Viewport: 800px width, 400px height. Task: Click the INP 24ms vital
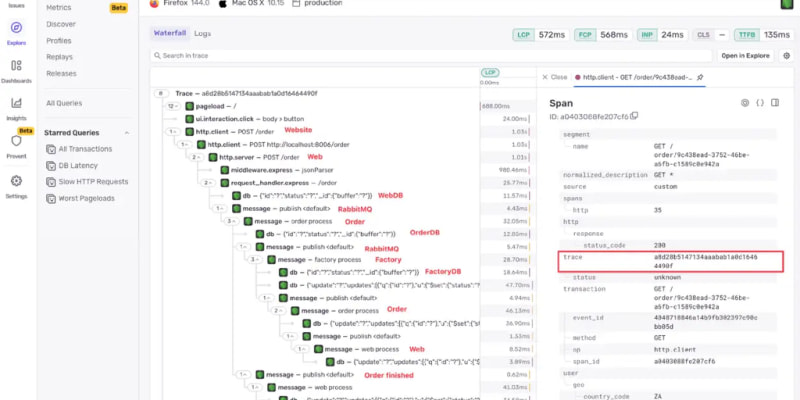tap(662, 35)
